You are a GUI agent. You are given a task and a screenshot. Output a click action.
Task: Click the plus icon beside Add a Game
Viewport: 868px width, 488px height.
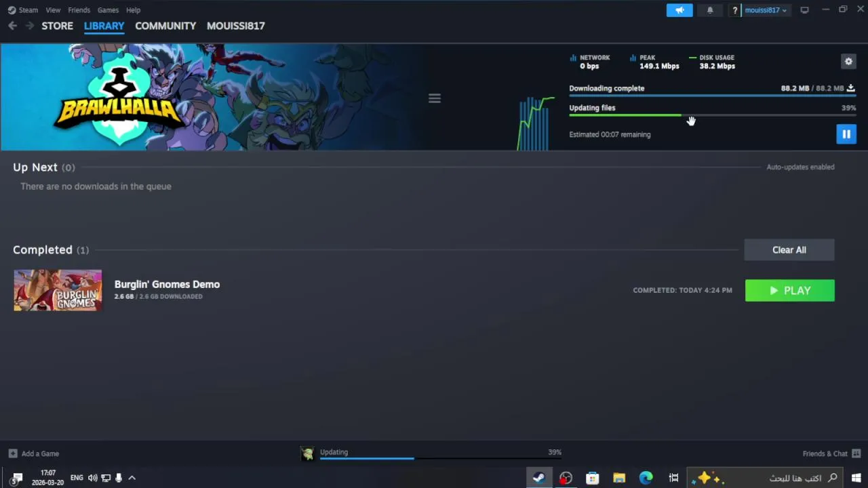coord(13,453)
